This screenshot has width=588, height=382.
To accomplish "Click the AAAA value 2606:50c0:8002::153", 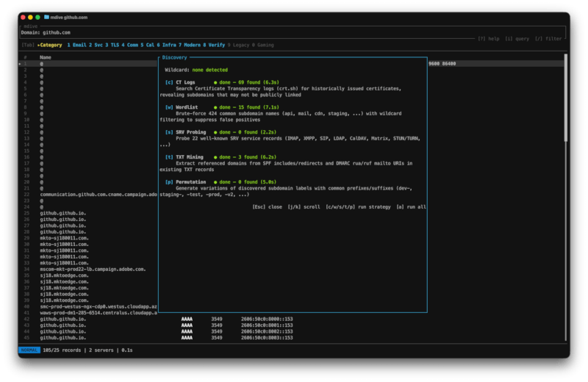I will 267,331.
